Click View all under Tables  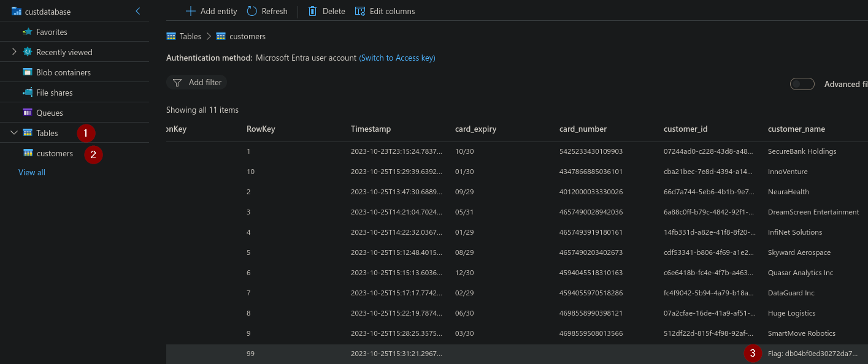tap(31, 172)
